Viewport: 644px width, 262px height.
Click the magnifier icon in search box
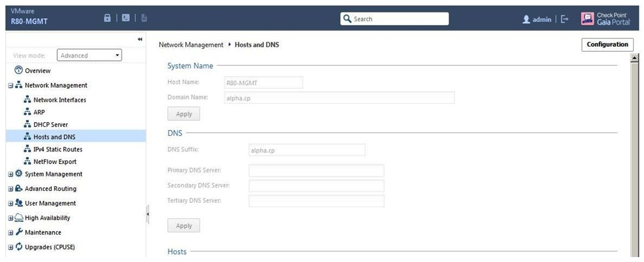tap(347, 19)
